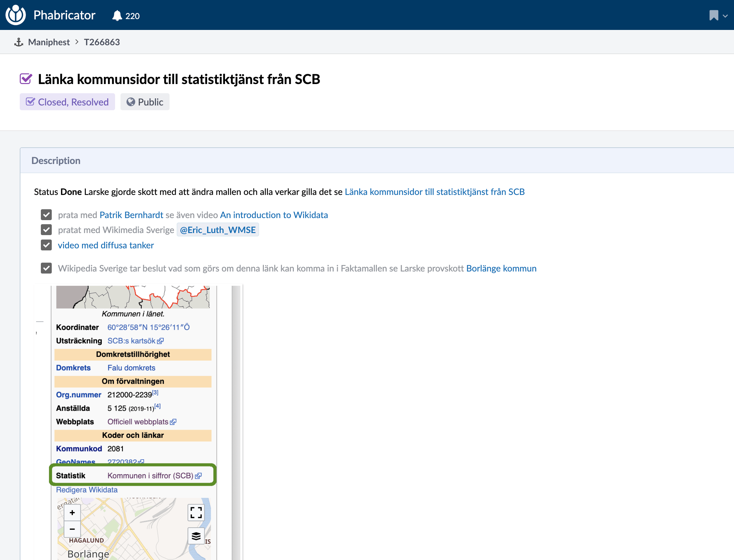Click the Phabricator logo icon
Screen dimensions: 734x560
point(16,15)
